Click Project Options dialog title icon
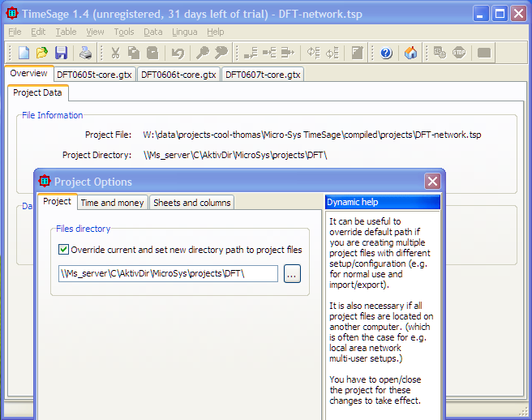Screen dimensions: 532x420 [x=45, y=181]
